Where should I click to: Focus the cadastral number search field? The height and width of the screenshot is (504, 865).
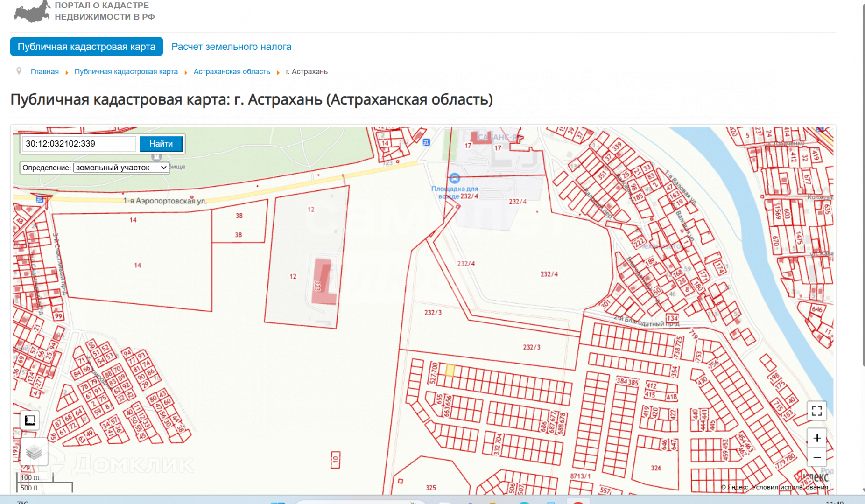(78, 144)
